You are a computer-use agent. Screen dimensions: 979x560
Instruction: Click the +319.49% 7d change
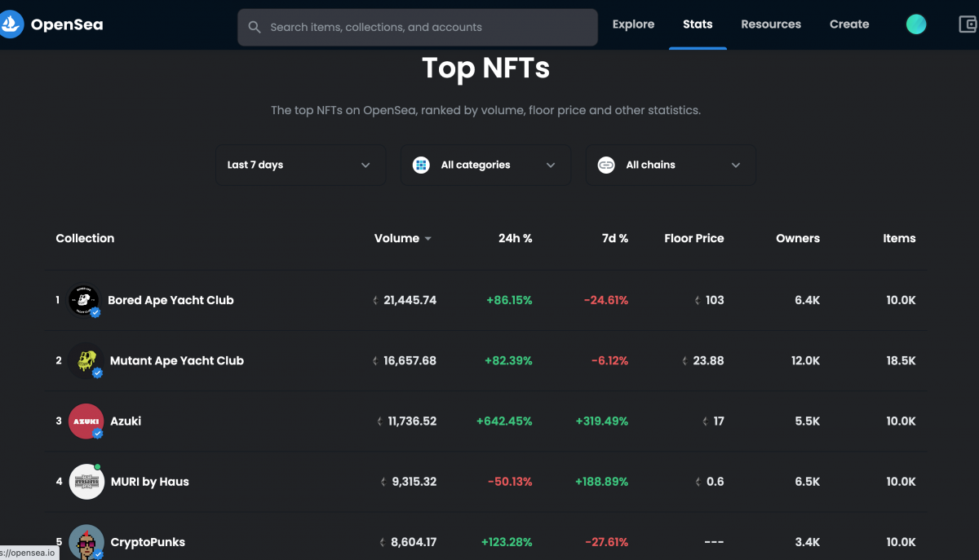(x=602, y=421)
